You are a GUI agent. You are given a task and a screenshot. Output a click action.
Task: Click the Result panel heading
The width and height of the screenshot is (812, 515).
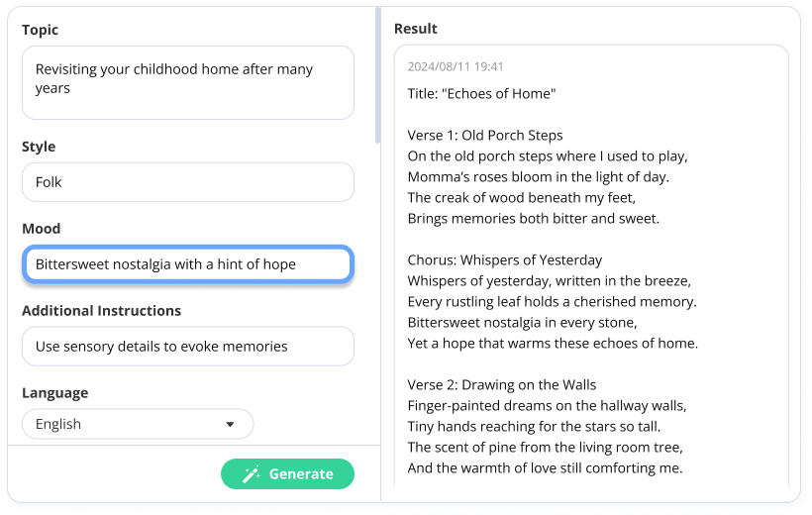point(415,29)
